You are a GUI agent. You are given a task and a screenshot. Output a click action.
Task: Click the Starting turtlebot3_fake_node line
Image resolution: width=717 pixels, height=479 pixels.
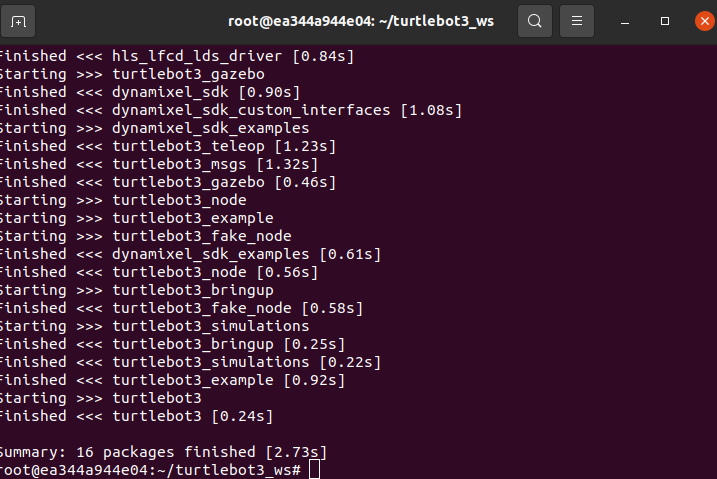coord(145,236)
